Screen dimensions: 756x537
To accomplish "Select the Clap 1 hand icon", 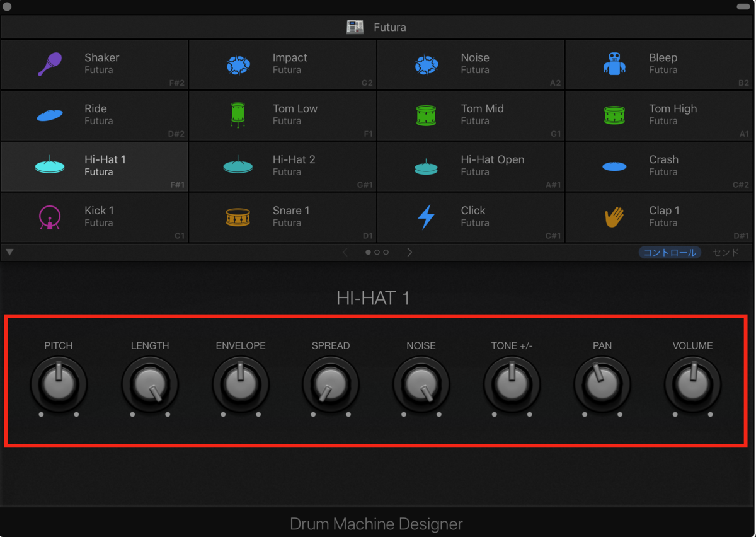I will tap(614, 217).
